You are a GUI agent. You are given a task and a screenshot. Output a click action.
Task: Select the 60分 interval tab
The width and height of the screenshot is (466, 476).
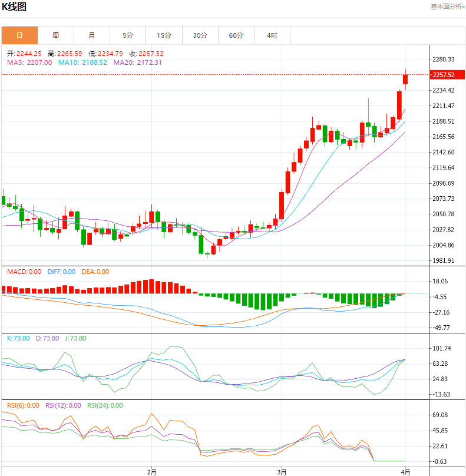pyautogui.click(x=236, y=35)
